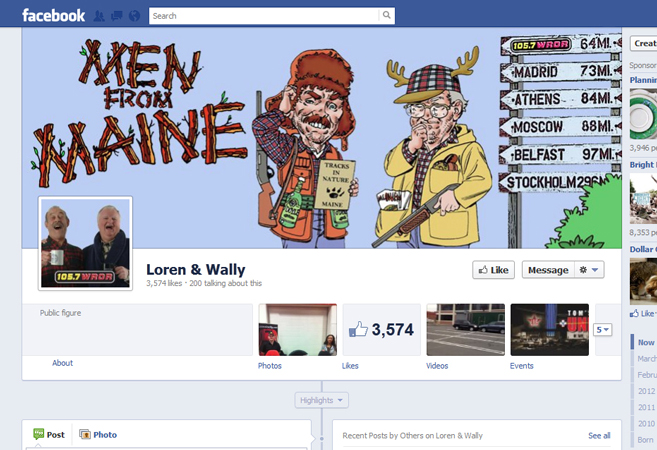
Task: Open the Dollar sponsored ad title
Action: pos(643,249)
